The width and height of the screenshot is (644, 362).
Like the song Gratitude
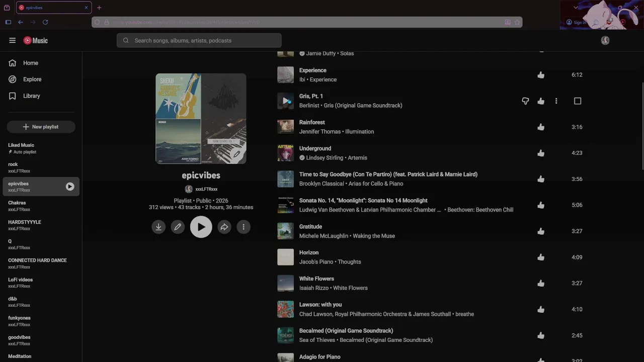[x=541, y=231]
